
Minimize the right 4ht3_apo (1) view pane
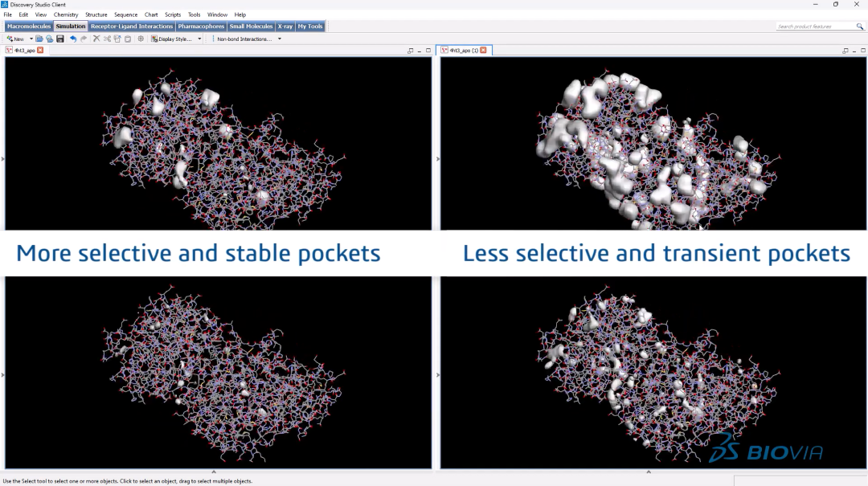[854, 51]
